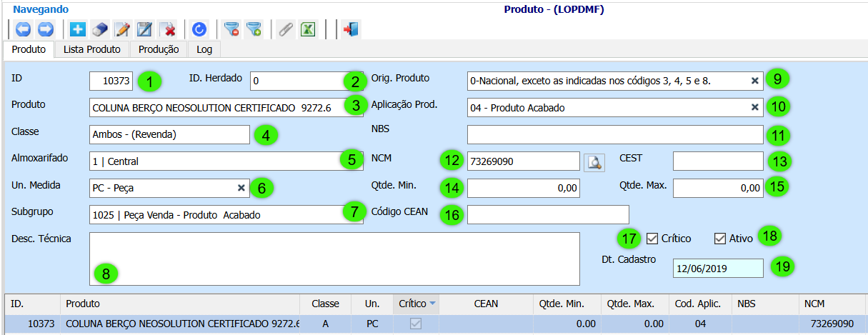
Task: Select grid cell COLUNA BERÇO NEOSOLUTION CERTIFICADO
Action: [180, 324]
